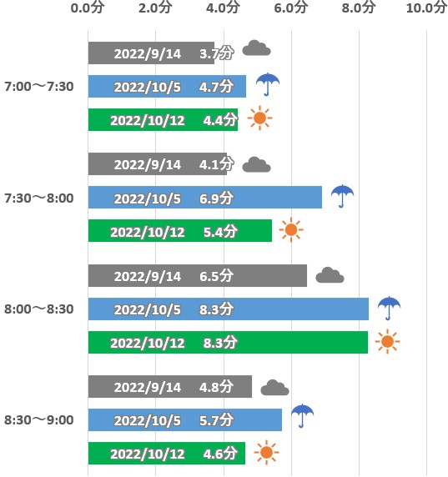Screen dimensions: 448x477
Task: Click the 0.0分 axis label
Action: click(88, 8)
